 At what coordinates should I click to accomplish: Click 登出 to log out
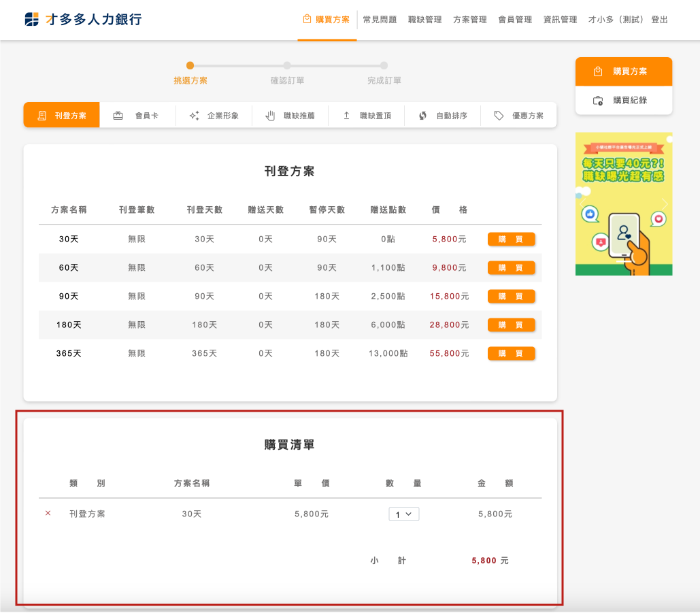coord(659,20)
